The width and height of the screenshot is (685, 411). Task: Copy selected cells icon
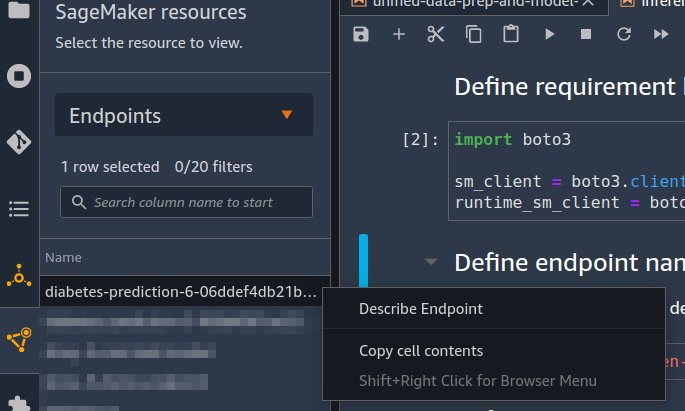tap(474, 34)
